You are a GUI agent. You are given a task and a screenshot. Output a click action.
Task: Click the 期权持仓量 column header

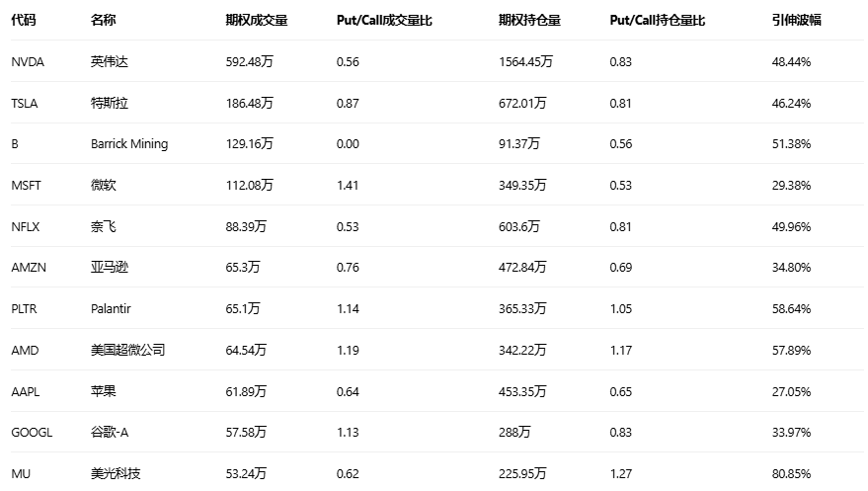[530, 20]
